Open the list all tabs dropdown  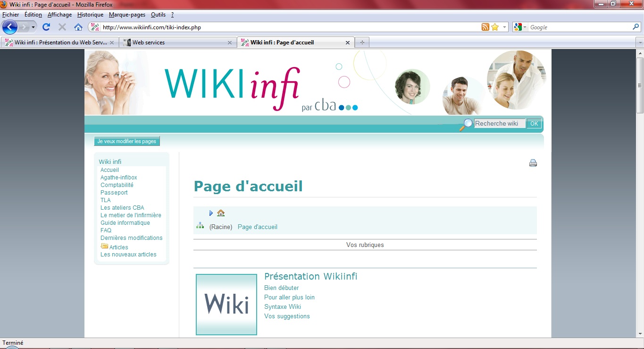click(640, 43)
